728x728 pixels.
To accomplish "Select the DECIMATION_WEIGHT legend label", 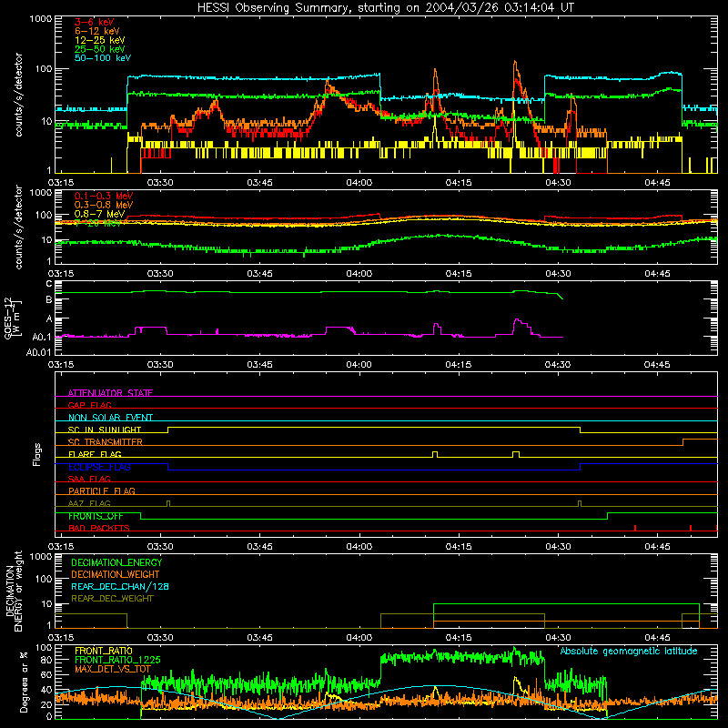I will pos(116,574).
